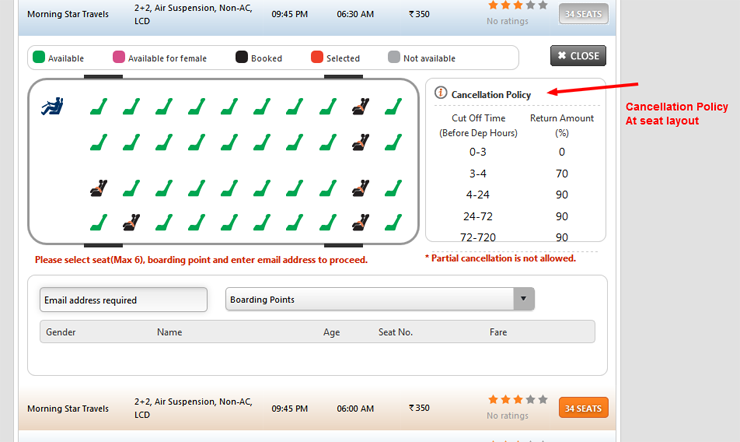Select the bottom-left corner available seat

pyautogui.click(x=98, y=222)
